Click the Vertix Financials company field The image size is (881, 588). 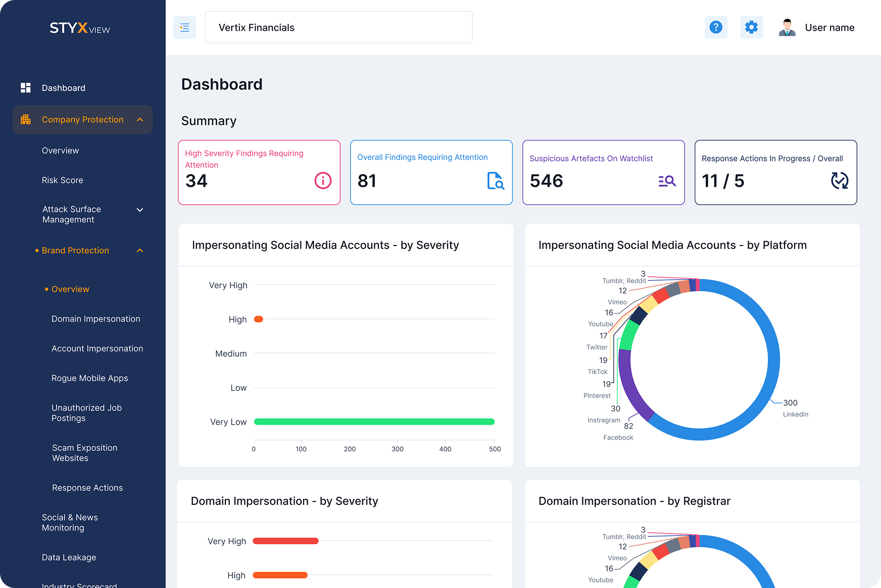tap(339, 27)
